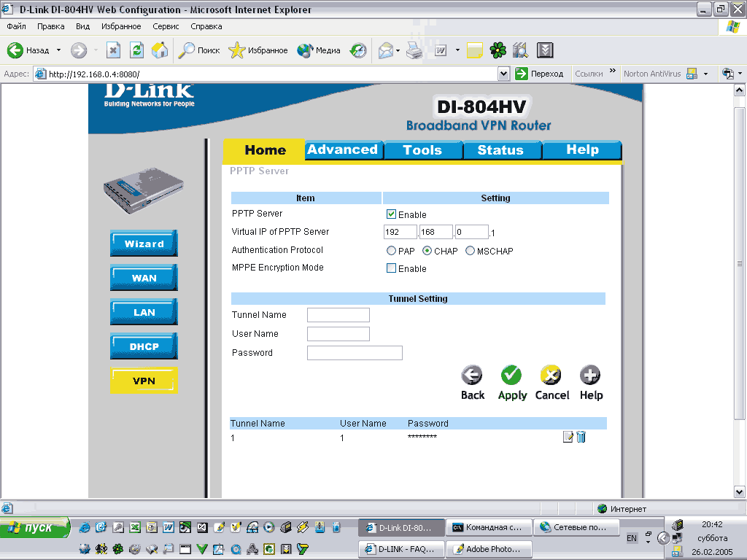
Task: Print the page with the printer icon
Action: pyautogui.click(x=414, y=50)
